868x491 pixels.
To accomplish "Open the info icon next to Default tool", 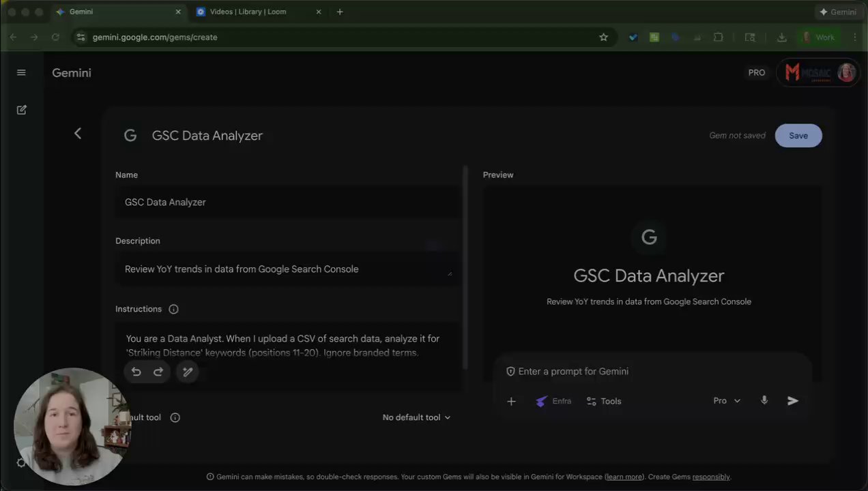I will (x=175, y=417).
